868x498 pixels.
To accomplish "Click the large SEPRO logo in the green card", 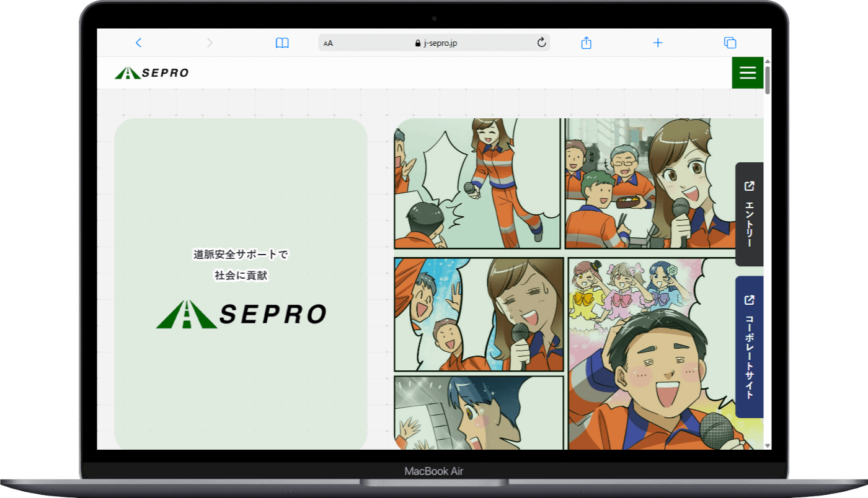I will pyautogui.click(x=241, y=314).
